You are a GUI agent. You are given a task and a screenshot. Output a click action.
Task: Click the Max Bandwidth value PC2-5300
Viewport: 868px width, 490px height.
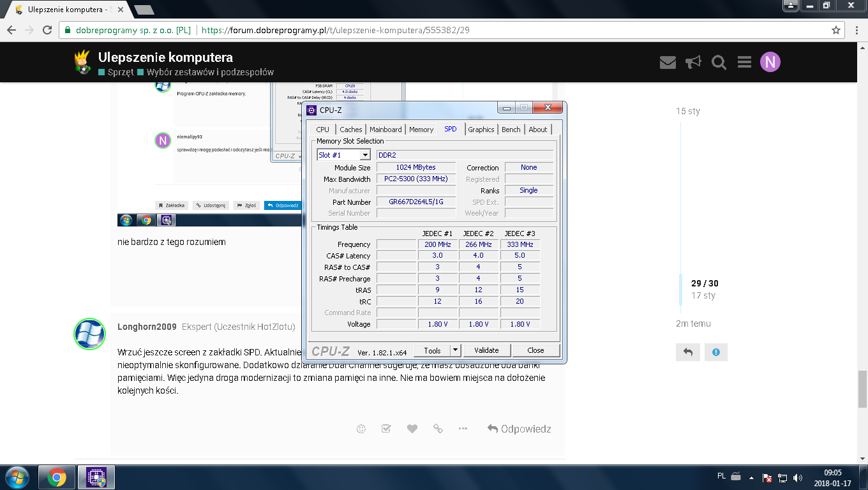(416, 179)
